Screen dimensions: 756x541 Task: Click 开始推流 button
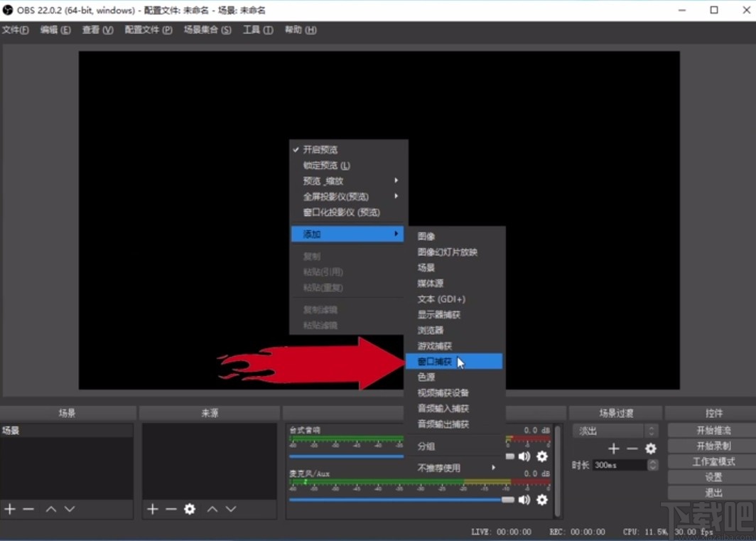713,430
